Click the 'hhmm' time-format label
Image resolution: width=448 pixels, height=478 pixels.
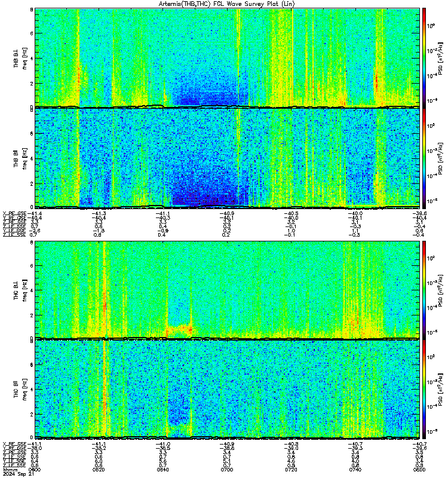(10, 470)
